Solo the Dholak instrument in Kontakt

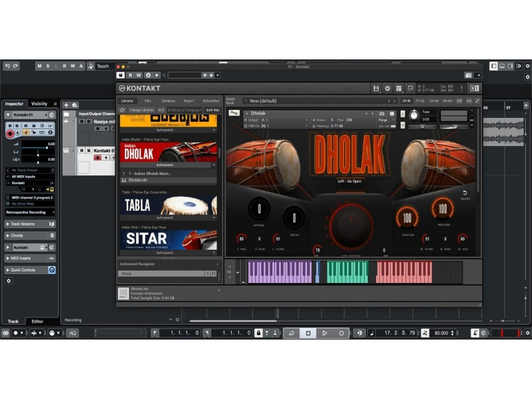click(x=403, y=113)
